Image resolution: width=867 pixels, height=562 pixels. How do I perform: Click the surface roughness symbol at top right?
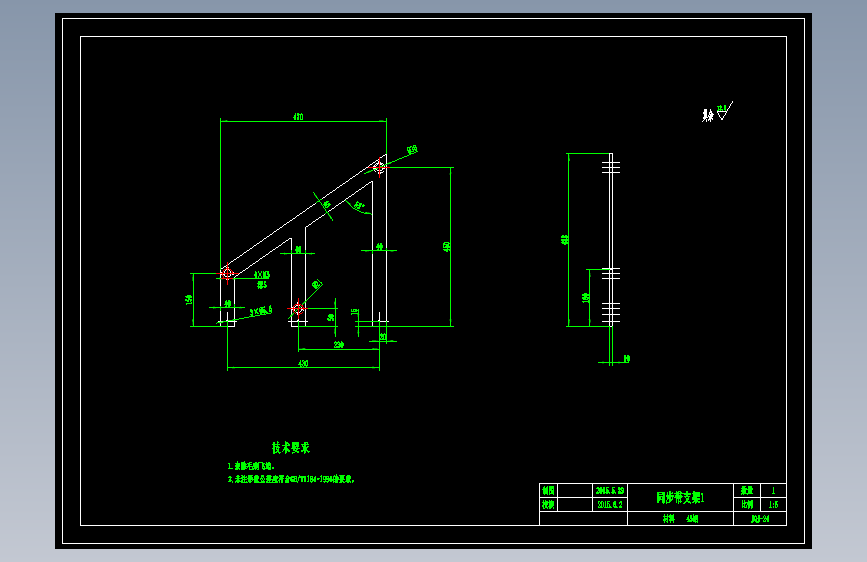coord(724,111)
